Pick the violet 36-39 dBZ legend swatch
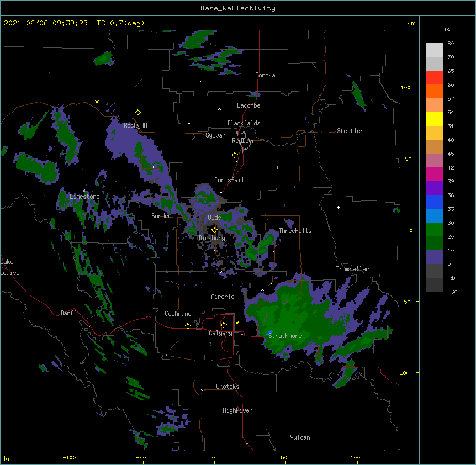Viewport: 476px width, 465px height. [x=434, y=188]
